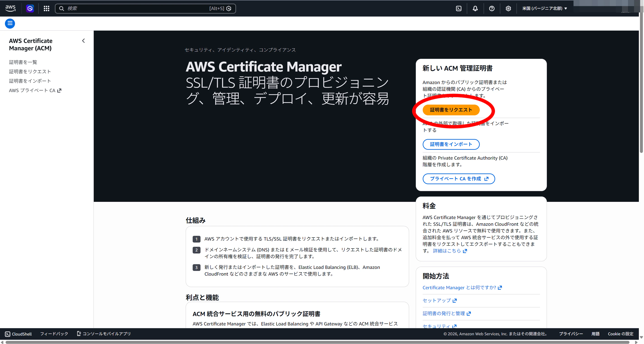This screenshot has height=344, width=644.
Task: Click the breadcrumb セキュリティ、アイデンティティ、コンプライアンス
Action: [x=240, y=50]
